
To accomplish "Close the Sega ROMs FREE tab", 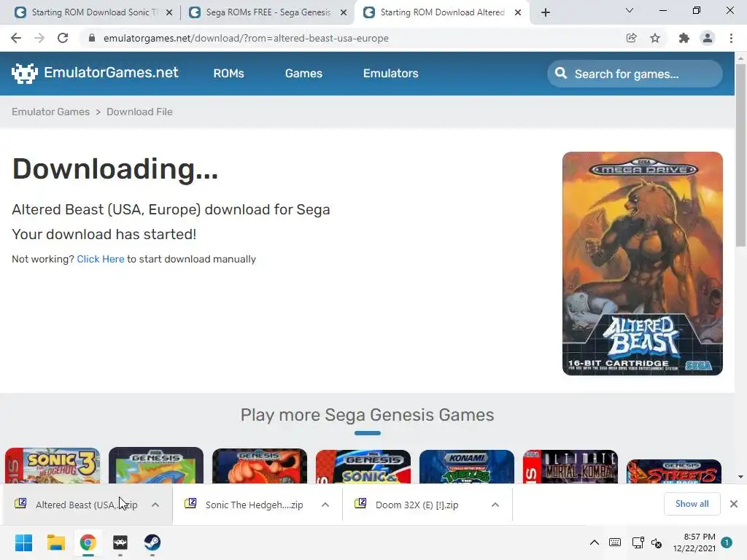I will pyautogui.click(x=344, y=13).
